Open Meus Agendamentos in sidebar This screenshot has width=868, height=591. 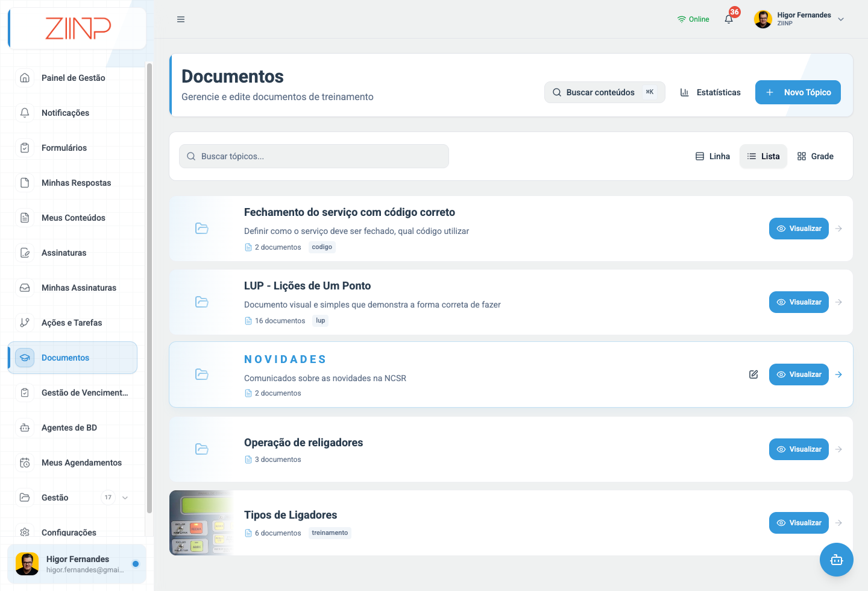click(72, 463)
